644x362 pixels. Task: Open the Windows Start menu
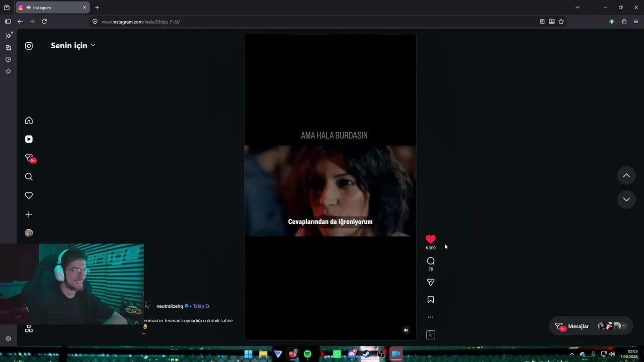249,354
